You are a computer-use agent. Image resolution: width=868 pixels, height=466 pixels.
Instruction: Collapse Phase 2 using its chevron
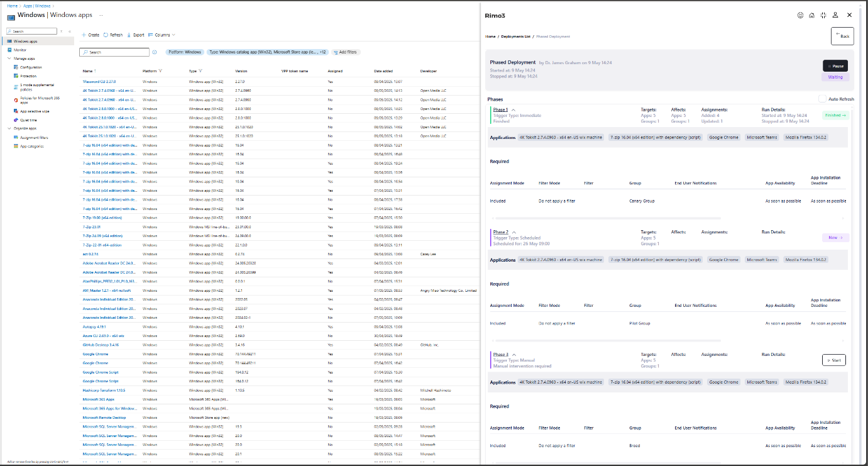coord(514,233)
